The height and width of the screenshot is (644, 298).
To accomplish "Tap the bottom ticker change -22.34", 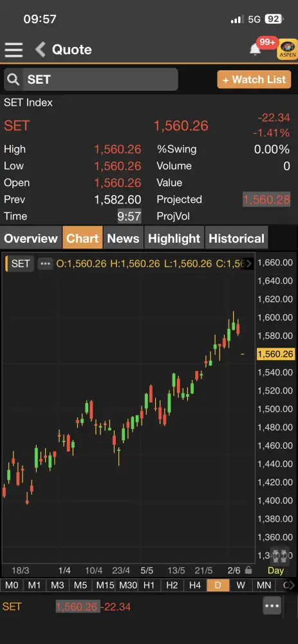I will [x=116, y=607].
